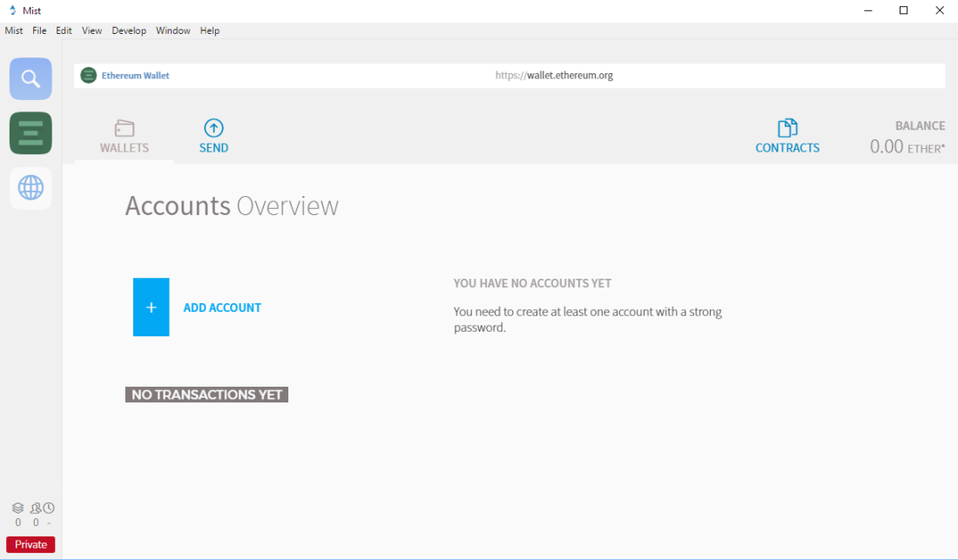Click the wallet.ethereum.org URL field

[x=554, y=76]
